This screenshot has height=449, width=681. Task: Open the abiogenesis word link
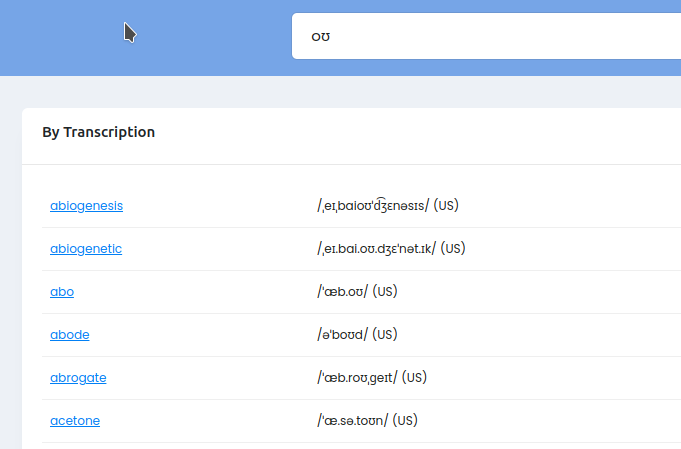pyautogui.click(x=86, y=206)
